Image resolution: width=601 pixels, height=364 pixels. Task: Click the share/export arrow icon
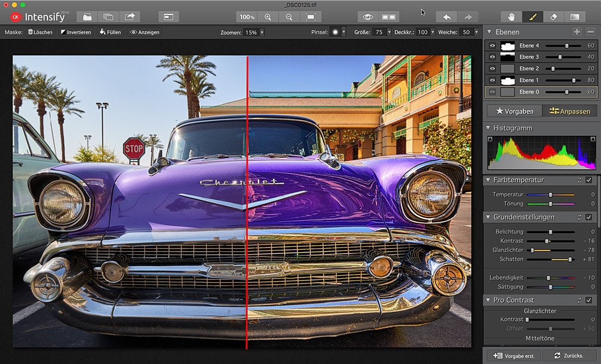[x=130, y=17]
